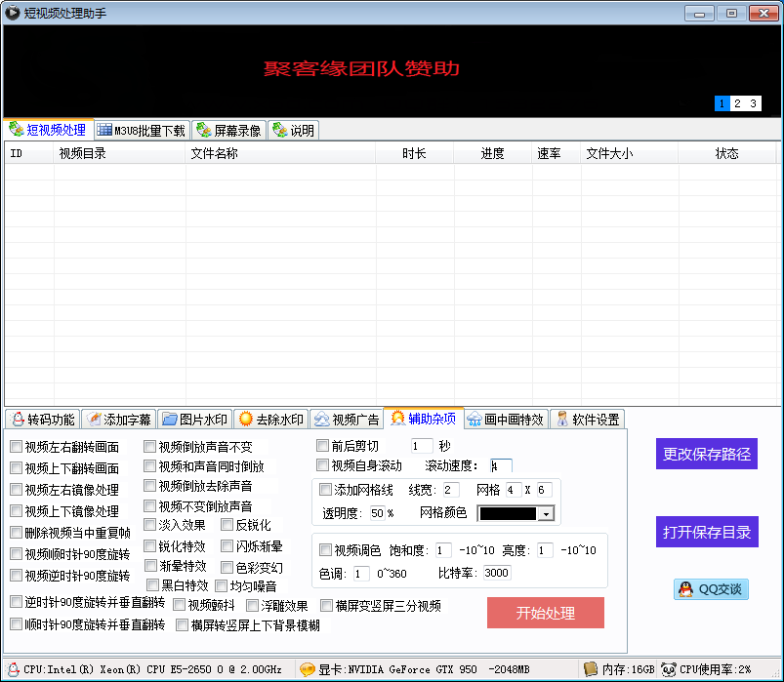Screen dimensions: 784x682
Task: Click the 色调 input field
Action: pos(361,573)
